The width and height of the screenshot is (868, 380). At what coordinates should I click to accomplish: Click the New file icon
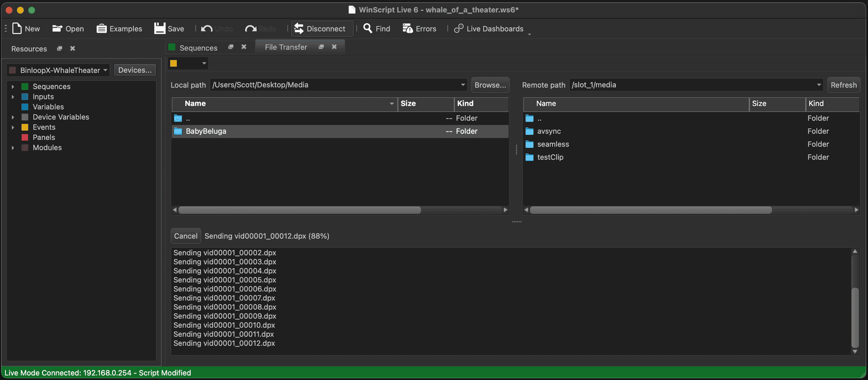click(x=17, y=28)
